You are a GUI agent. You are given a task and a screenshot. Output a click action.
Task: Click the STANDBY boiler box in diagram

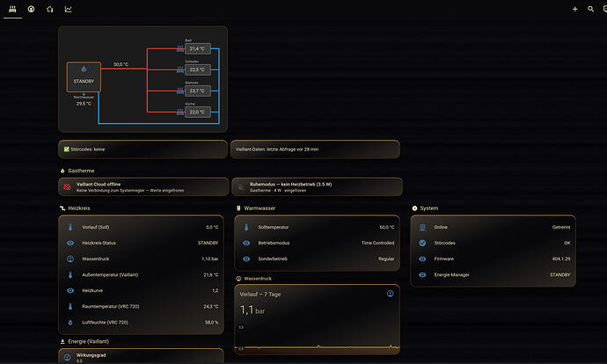[x=84, y=76]
